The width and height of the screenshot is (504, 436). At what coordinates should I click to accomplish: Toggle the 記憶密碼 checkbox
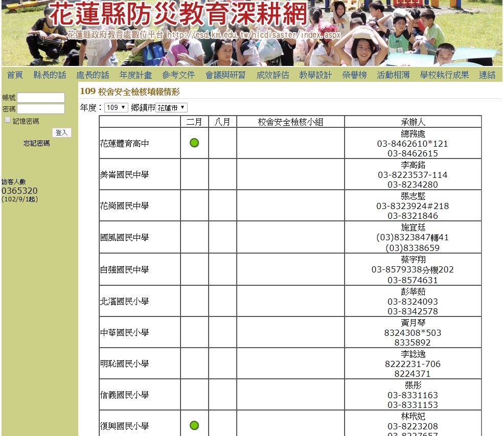8,120
